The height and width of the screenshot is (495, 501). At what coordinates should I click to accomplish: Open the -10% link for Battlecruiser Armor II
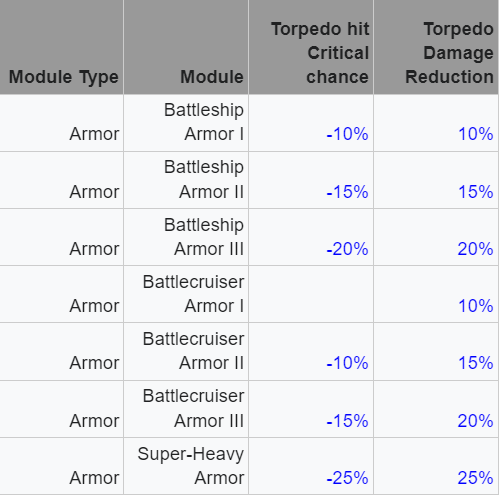tap(347, 363)
